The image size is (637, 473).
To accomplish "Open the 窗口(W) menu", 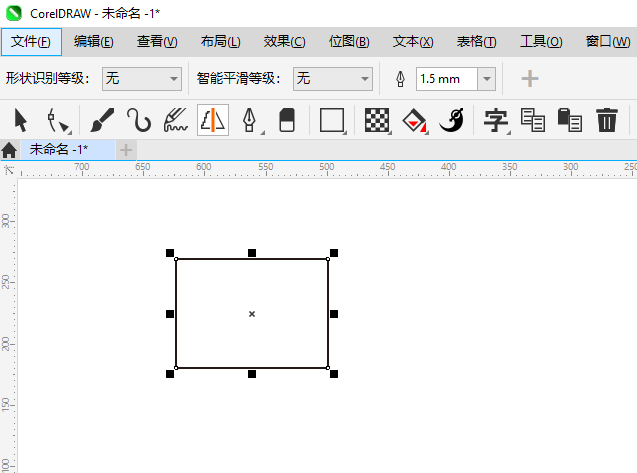I will pyautogui.click(x=608, y=42).
